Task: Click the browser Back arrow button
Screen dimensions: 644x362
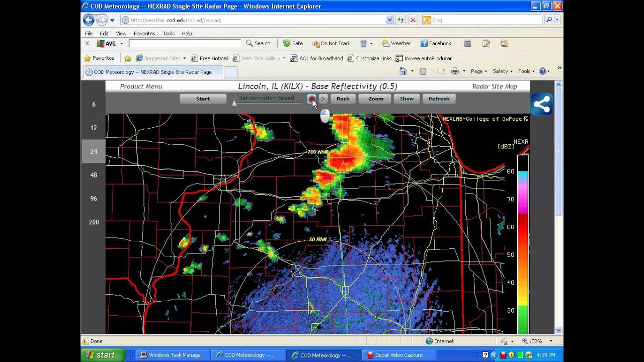Action: tap(89, 20)
